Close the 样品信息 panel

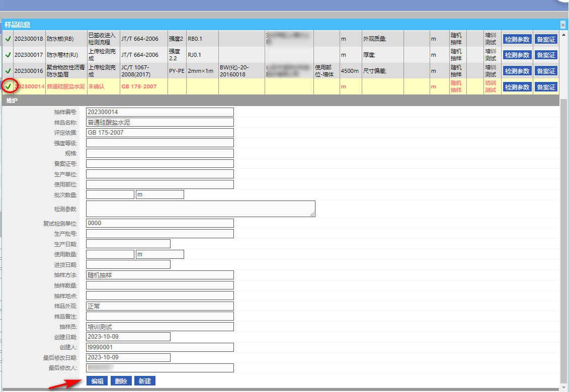[563, 24]
